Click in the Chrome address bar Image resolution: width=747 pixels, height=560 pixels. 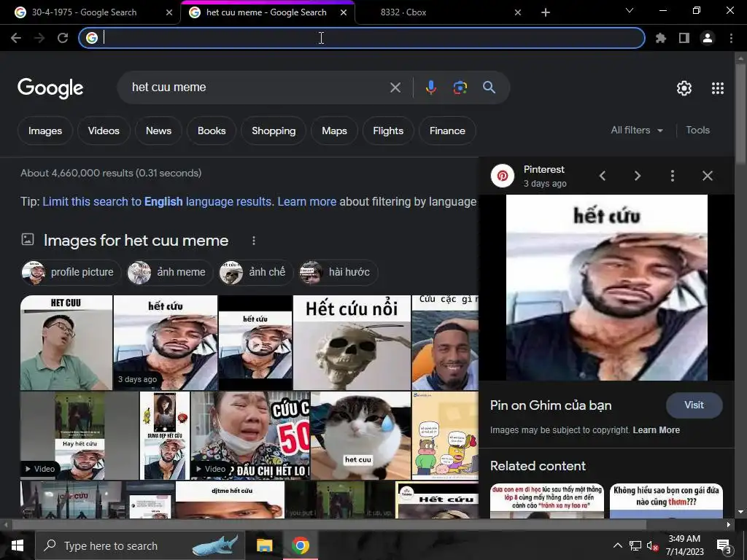pos(362,38)
